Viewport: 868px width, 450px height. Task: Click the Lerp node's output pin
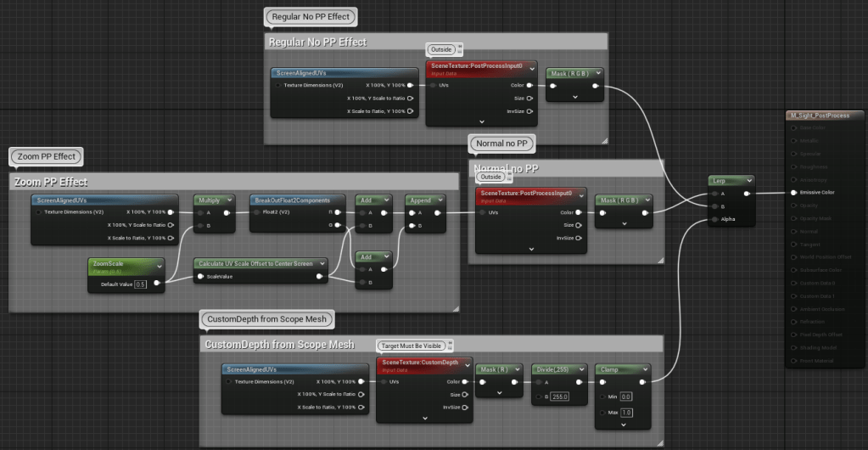pyautogui.click(x=746, y=193)
